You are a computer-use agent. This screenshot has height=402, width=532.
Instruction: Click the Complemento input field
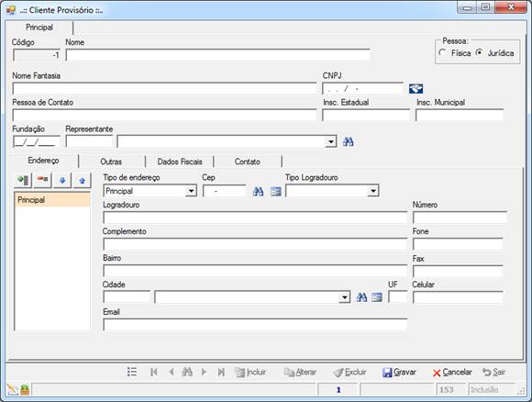pyautogui.click(x=255, y=244)
